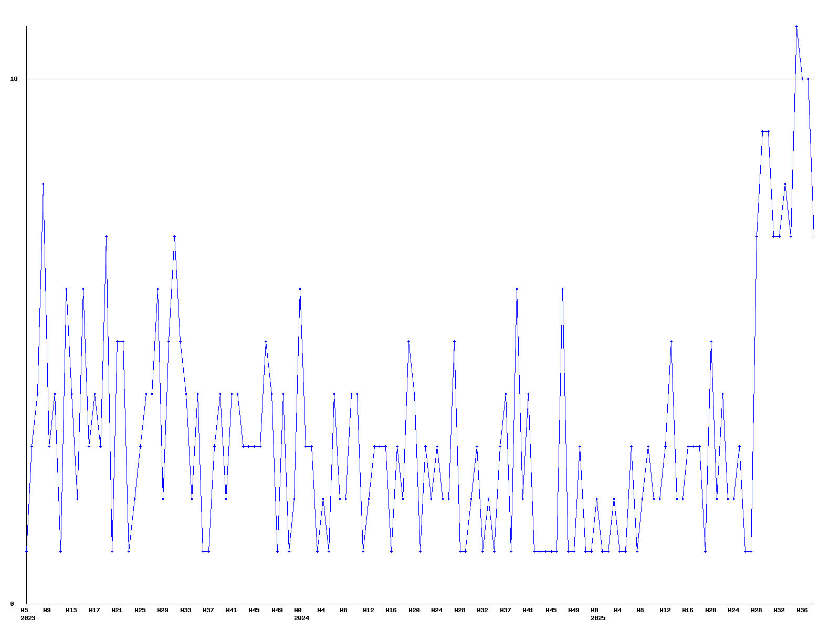Image resolution: width=840 pixels, height=630 pixels.
Task: Click the y-axis label 0
Action: click(x=12, y=604)
